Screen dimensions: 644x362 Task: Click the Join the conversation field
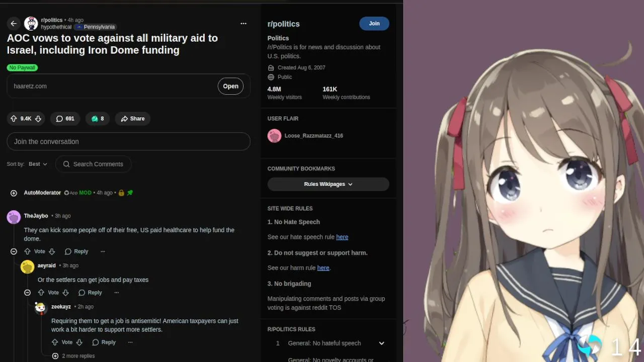(x=128, y=141)
